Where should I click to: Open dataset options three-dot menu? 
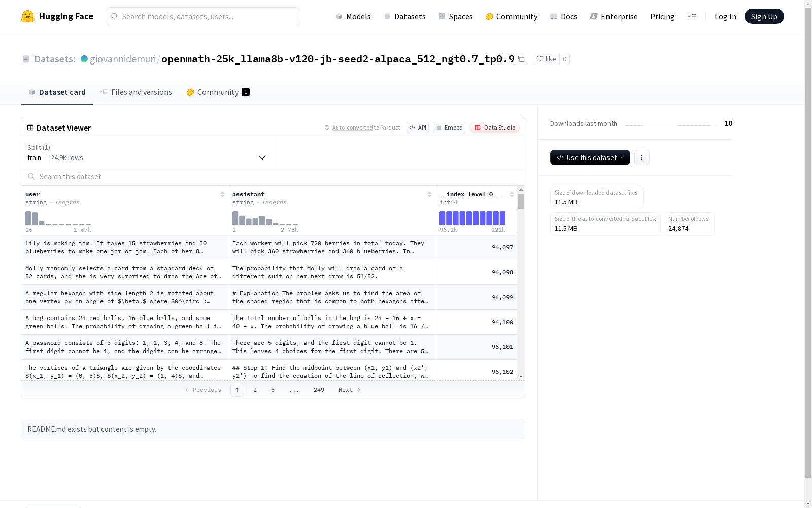pyautogui.click(x=642, y=157)
